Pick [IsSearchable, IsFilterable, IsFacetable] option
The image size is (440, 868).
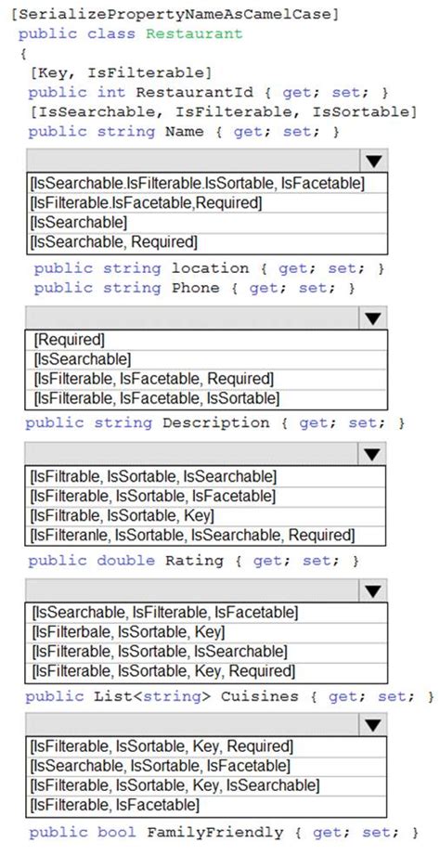point(206,613)
